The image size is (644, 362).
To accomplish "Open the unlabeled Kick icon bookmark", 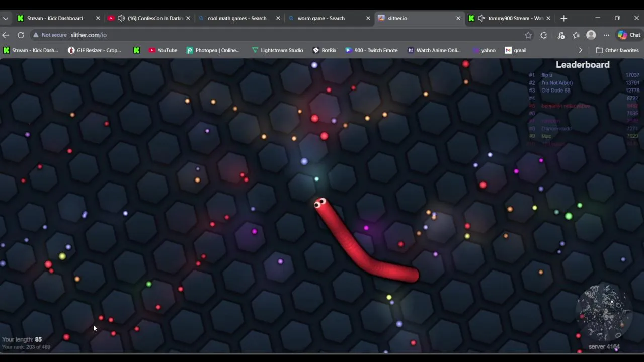I will coord(136,50).
